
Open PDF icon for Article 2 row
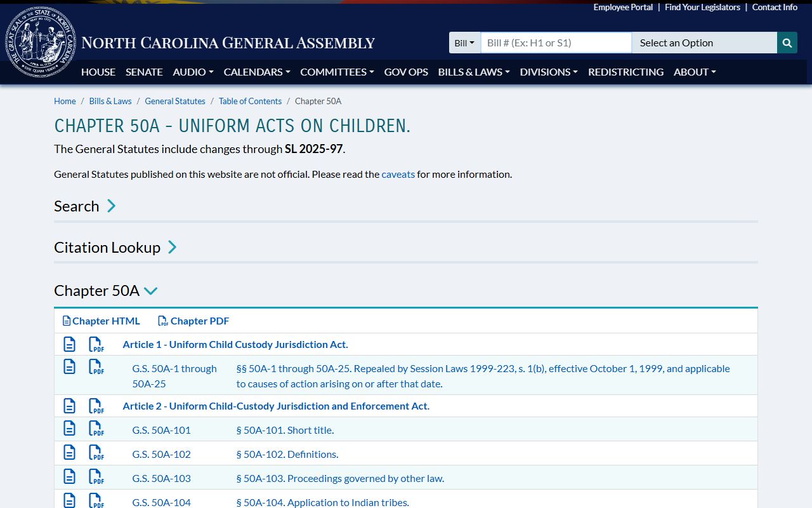(96, 406)
